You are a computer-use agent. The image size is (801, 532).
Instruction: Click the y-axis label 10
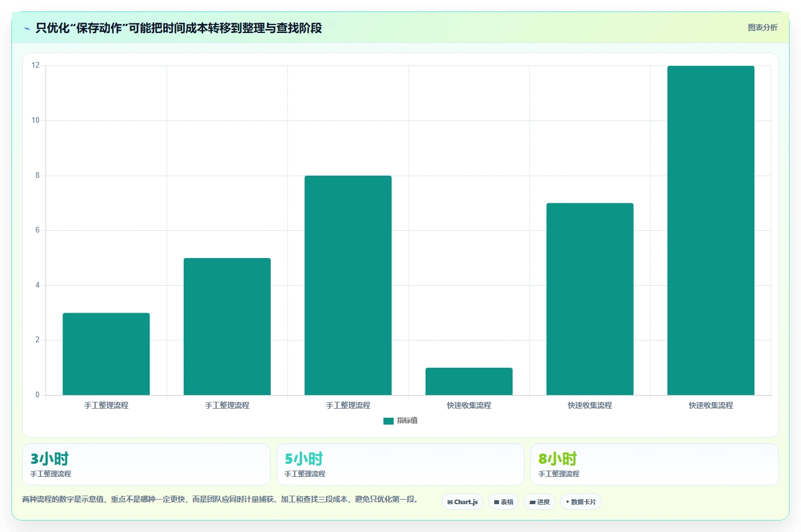coord(36,120)
